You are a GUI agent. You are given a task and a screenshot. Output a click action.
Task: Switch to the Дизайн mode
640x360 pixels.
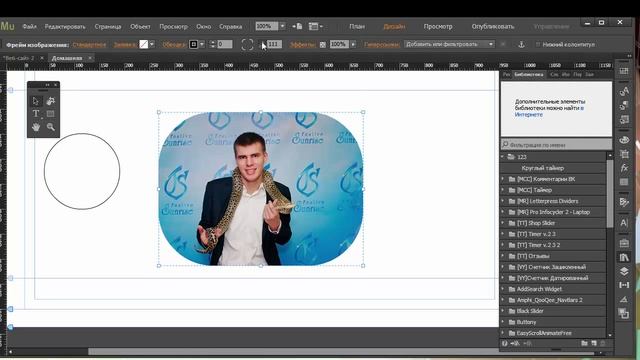tap(394, 27)
